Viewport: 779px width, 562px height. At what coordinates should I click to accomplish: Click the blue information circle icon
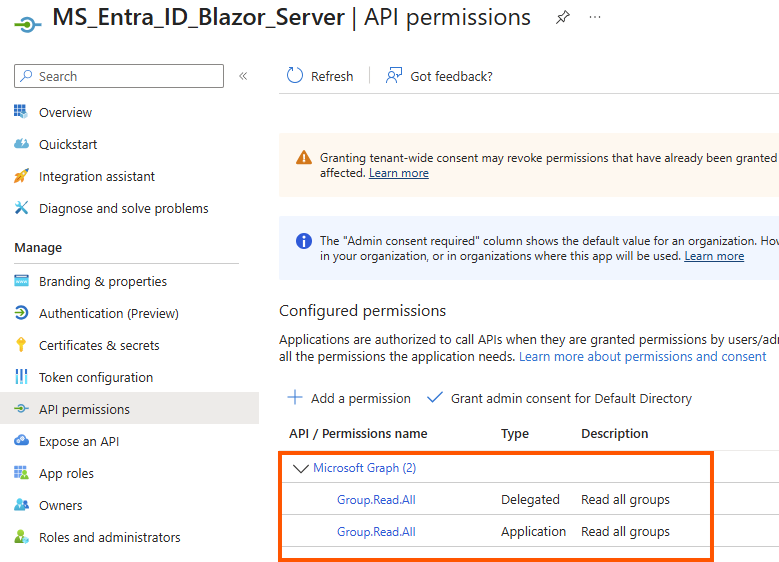pos(304,241)
